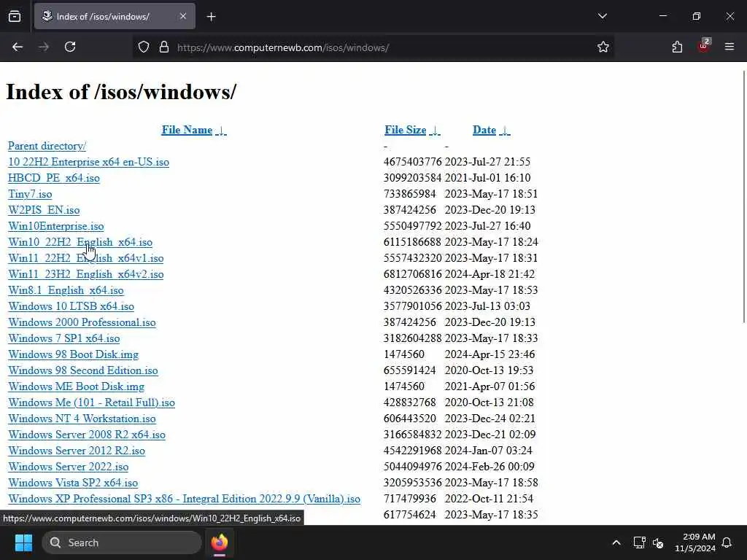Image resolution: width=747 pixels, height=560 pixels.
Task: Open the Firefox hamburger application menu
Action: [x=729, y=47]
